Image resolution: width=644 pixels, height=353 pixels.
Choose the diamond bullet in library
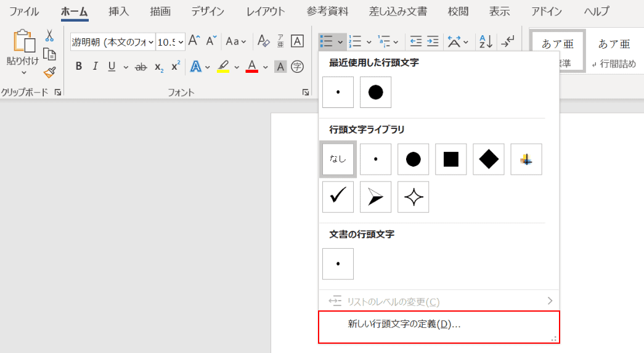click(488, 159)
